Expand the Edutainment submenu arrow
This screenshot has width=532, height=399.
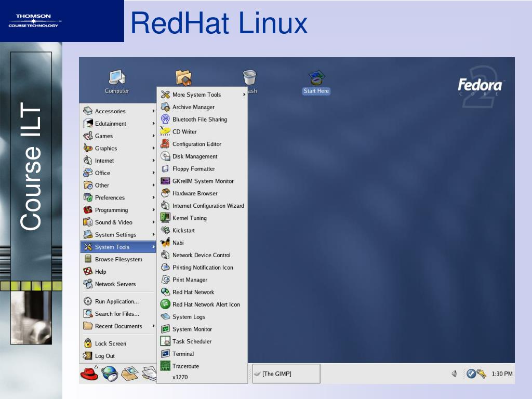tap(153, 124)
